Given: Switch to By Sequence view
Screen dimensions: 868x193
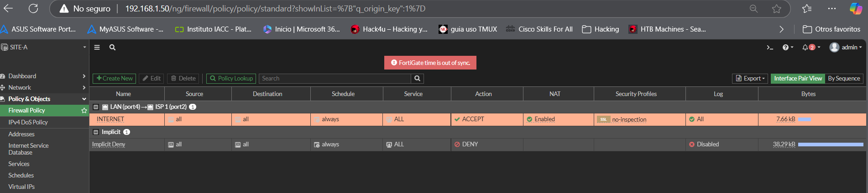Looking at the screenshot, I should click(x=844, y=79).
